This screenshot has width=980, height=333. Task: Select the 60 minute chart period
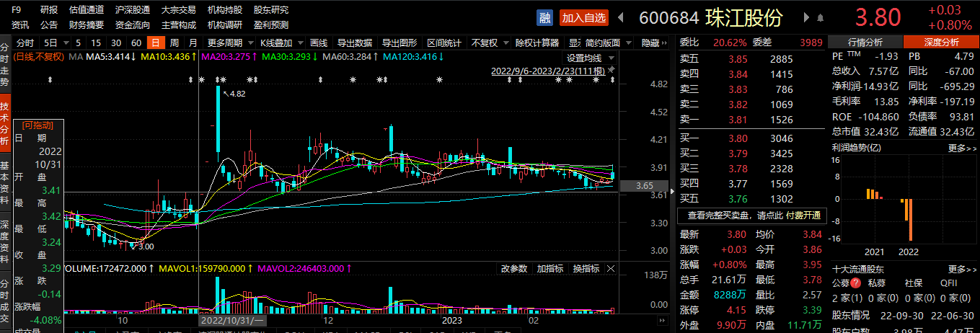[136, 43]
